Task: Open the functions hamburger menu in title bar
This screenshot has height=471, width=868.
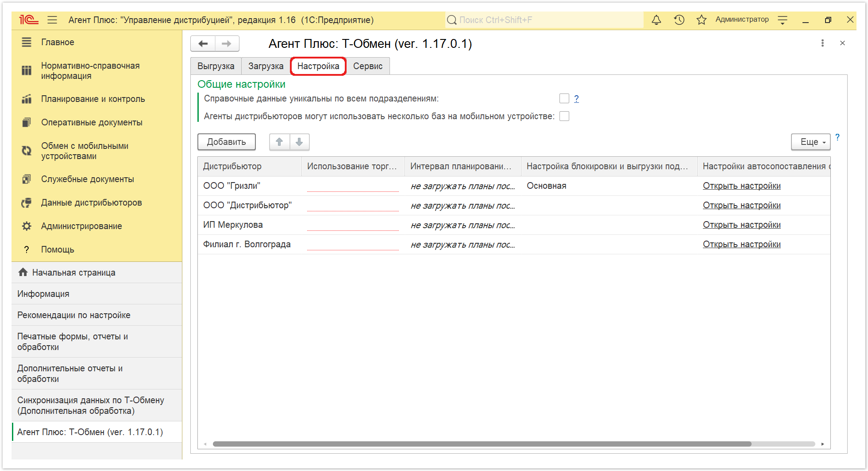Action: tap(52, 20)
